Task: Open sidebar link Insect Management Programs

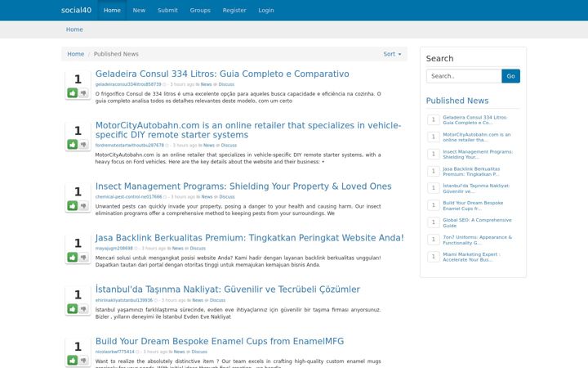Action: [478, 155]
